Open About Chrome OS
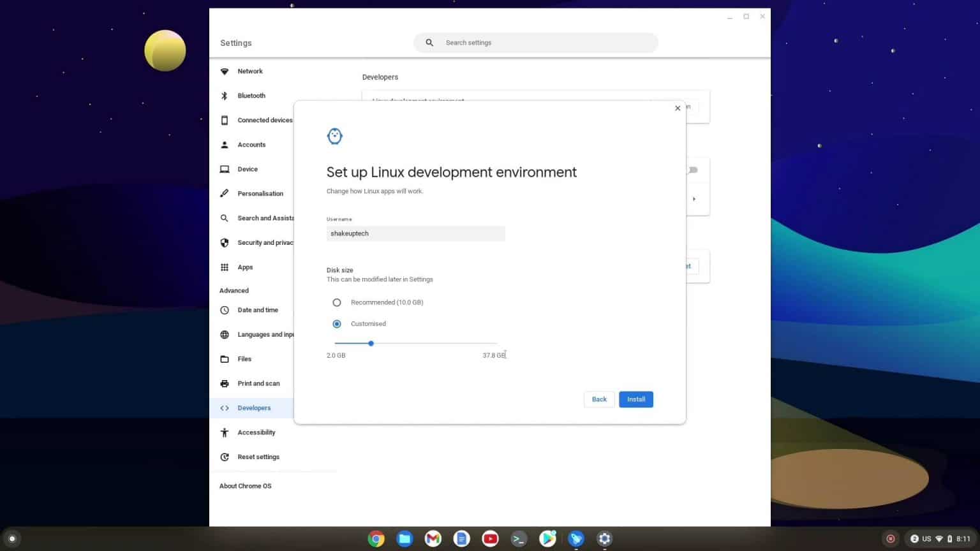This screenshot has height=551, width=980. 245,486
